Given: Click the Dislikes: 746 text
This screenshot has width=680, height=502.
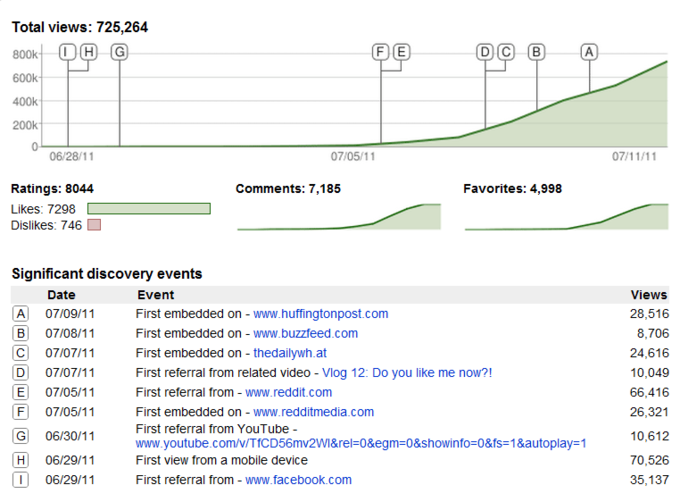Looking at the screenshot, I should coord(46,225).
